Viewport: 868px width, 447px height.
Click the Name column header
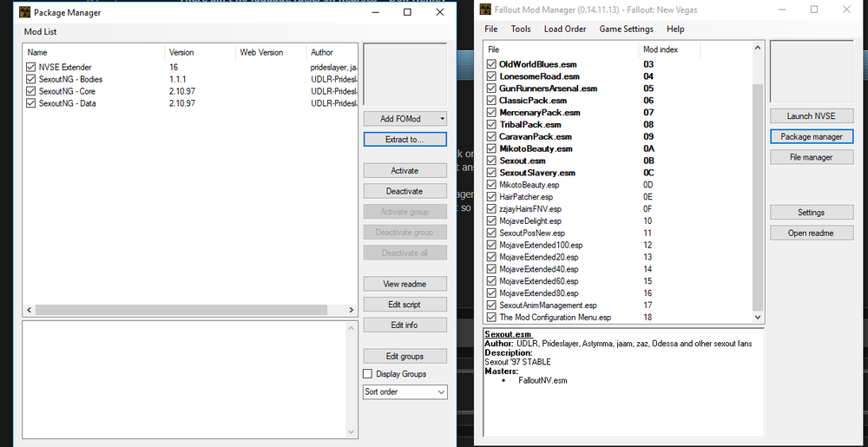tap(94, 53)
